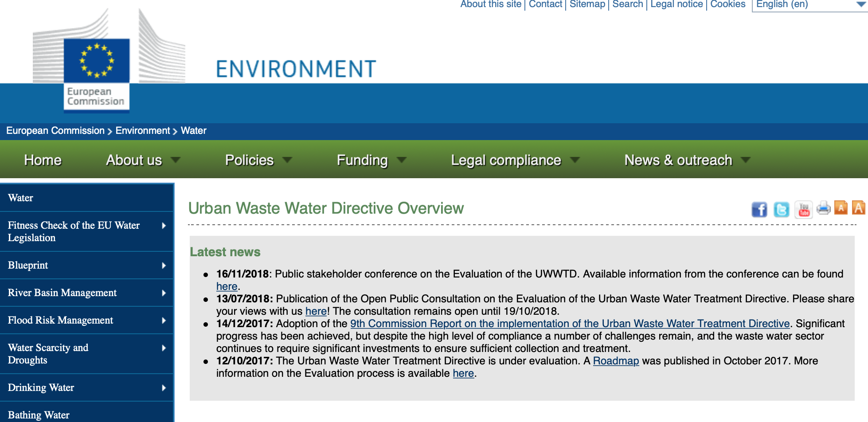Open the Contact link
This screenshot has height=422, width=868.
tap(545, 4)
